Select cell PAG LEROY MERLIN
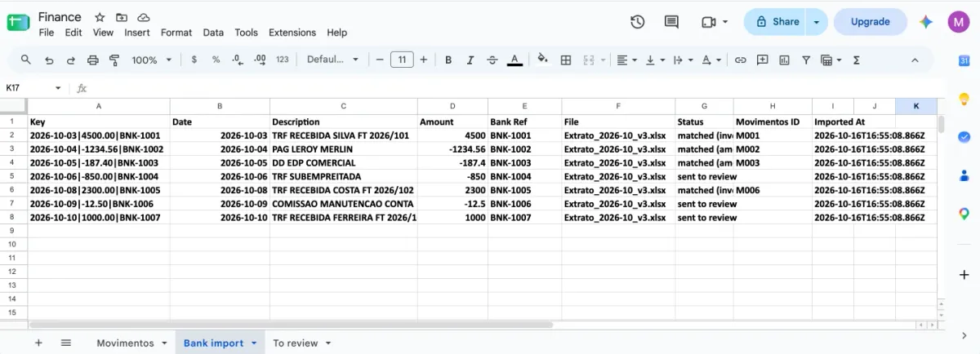 tap(343, 149)
